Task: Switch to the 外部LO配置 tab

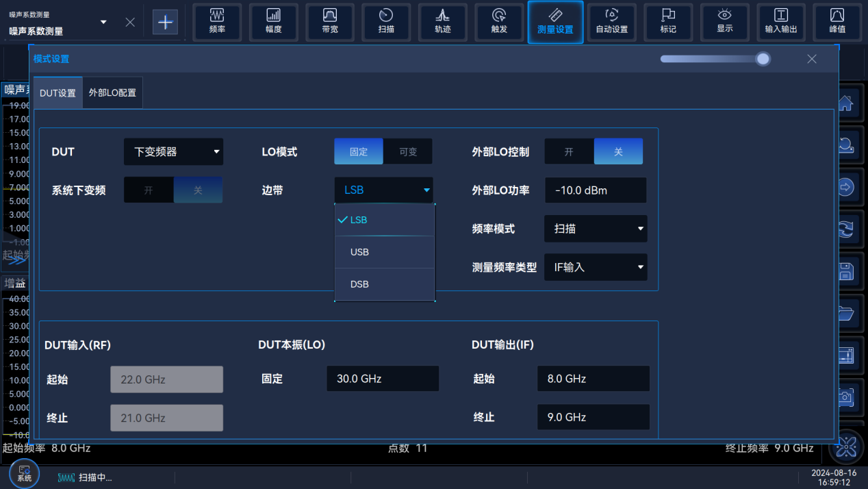Action: coord(112,92)
